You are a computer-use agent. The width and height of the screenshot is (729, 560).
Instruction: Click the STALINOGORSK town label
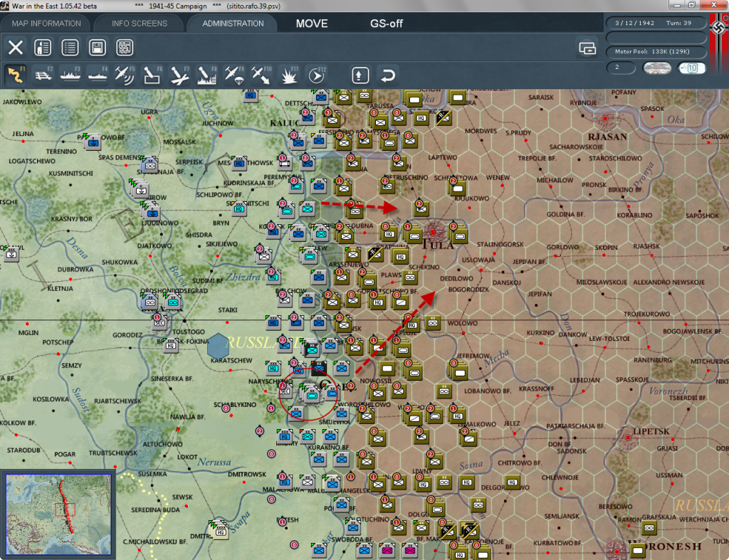click(x=500, y=245)
